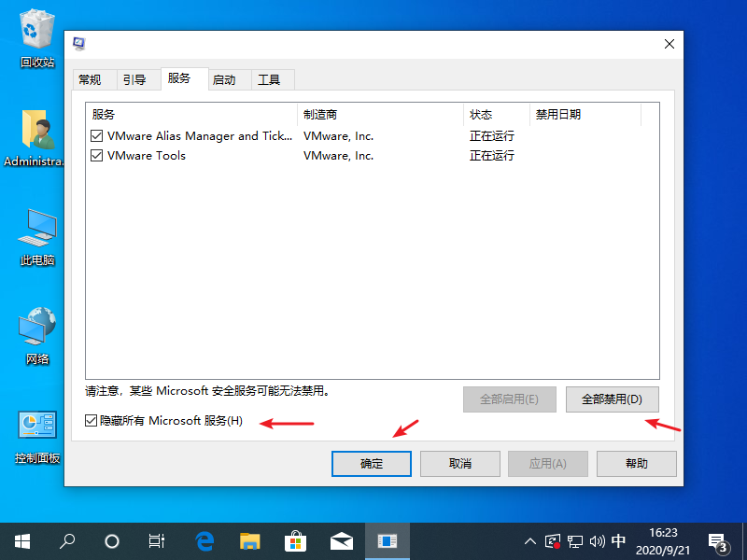This screenshot has width=747, height=560.
Task: Click the taskbar search icon
Action: point(67,539)
